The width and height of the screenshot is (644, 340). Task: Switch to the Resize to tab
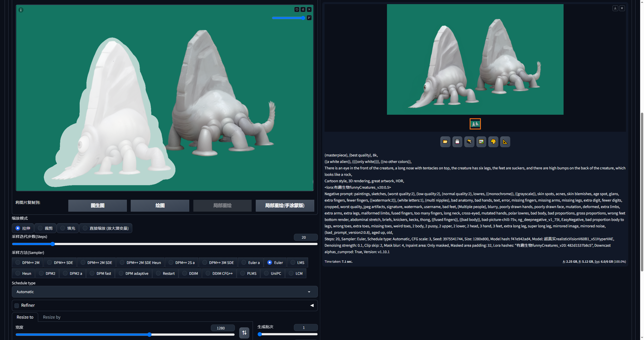pos(25,317)
